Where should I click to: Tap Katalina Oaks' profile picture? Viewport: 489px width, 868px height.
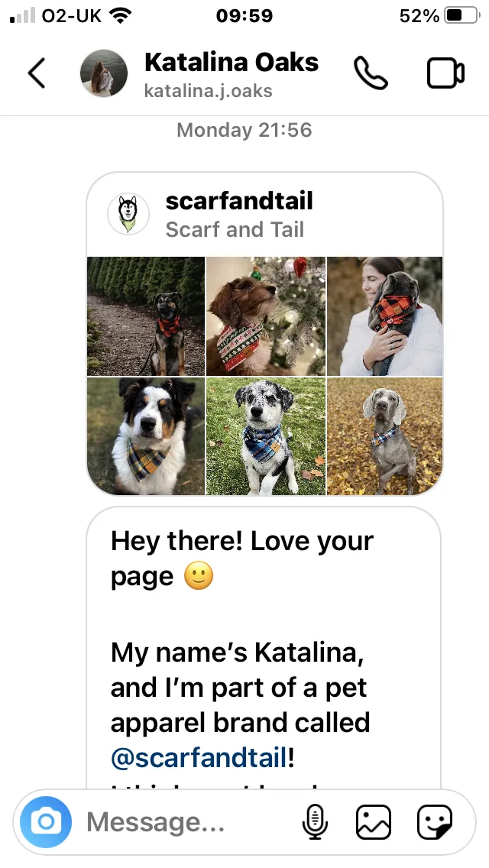tap(104, 73)
